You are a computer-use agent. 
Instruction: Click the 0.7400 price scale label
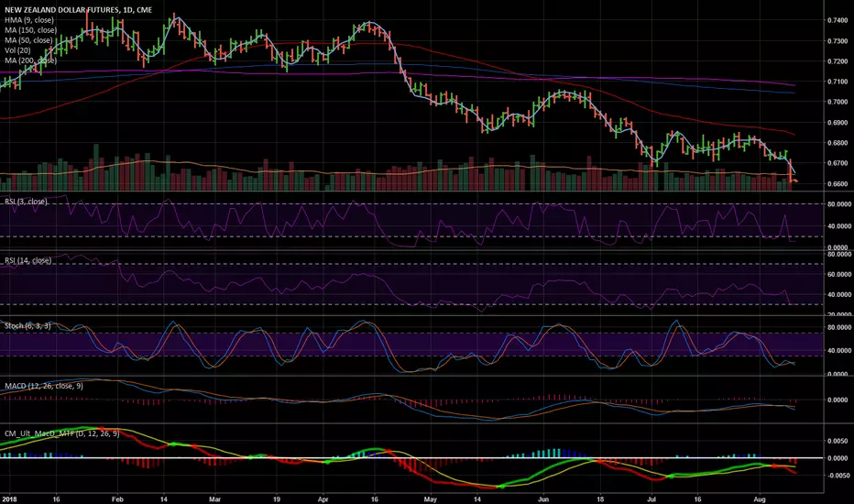click(838, 20)
